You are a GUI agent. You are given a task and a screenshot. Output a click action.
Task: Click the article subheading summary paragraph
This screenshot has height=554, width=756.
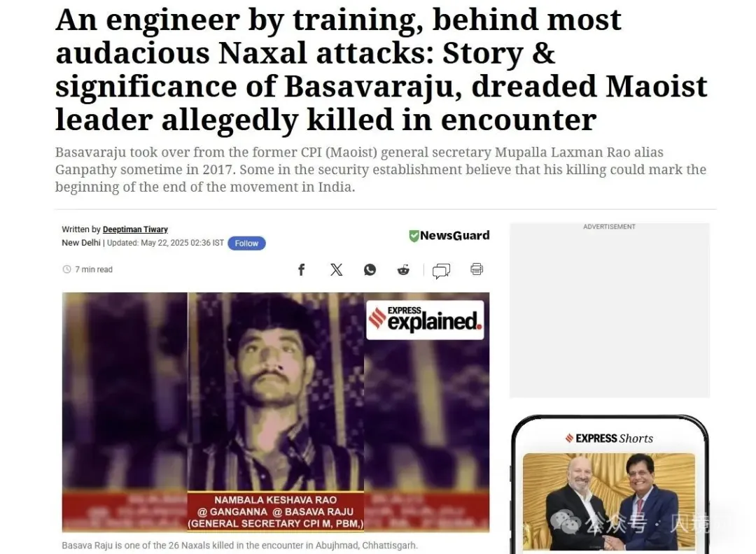[381, 169]
